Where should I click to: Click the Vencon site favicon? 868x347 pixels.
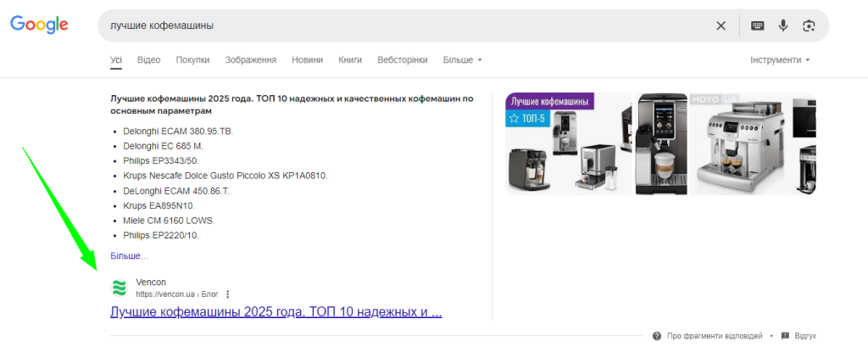pyautogui.click(x=120, y=288)
